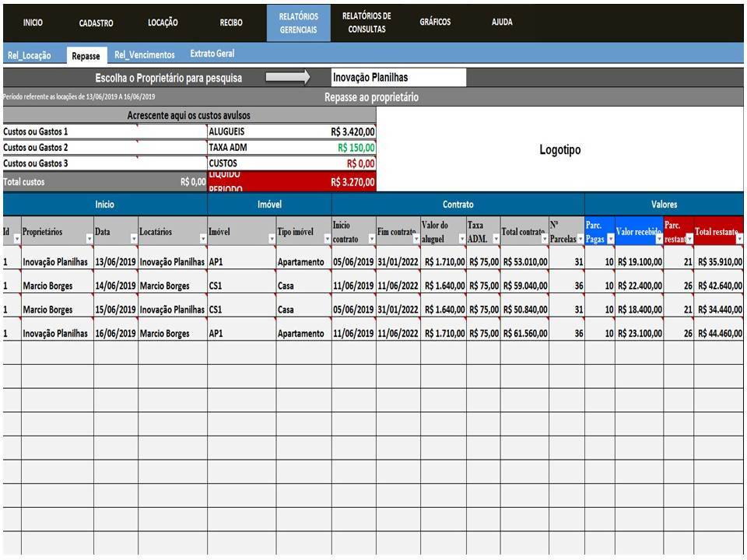Image resolution: width=747 pixels, height=560 pixels.
Task: Open the Total restante filter dropdown
Action: pos(739,239)
